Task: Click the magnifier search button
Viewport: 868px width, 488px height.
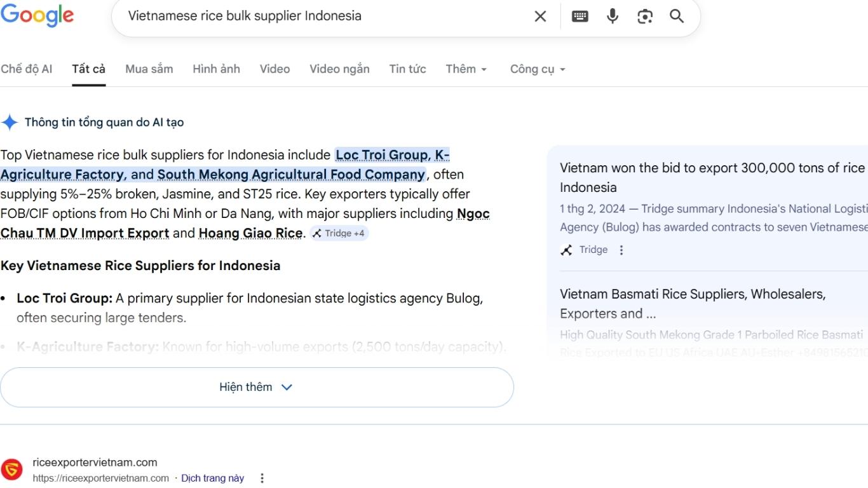Action: [677, 17]
